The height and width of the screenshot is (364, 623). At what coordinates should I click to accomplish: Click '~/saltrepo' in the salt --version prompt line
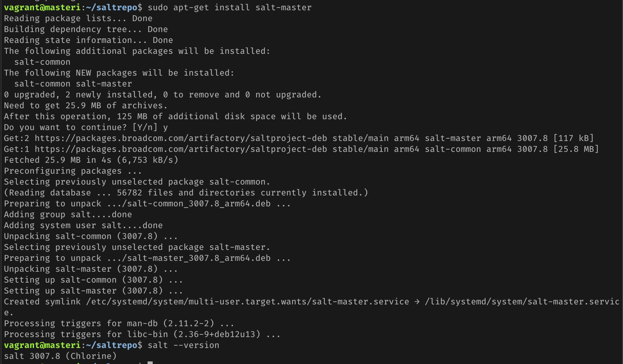point(112,345)
